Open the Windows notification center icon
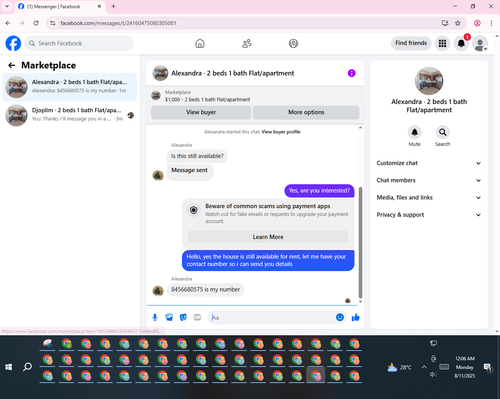The width and height of the screenshot is (500, 399). (x=488, y=367)
